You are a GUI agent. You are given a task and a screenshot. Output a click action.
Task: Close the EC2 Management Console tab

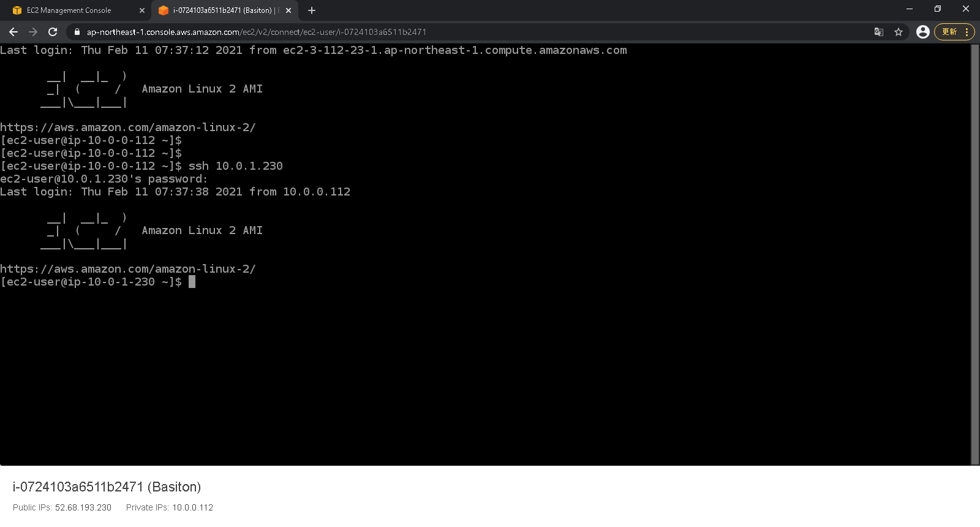142,10
